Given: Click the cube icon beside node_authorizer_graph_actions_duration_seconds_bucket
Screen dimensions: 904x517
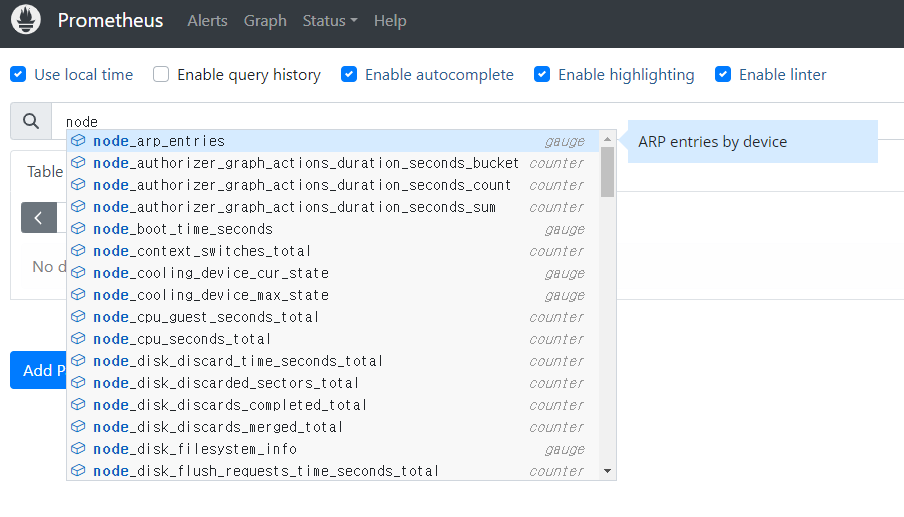Looking at the screenshot, I should tap(78, 163).
